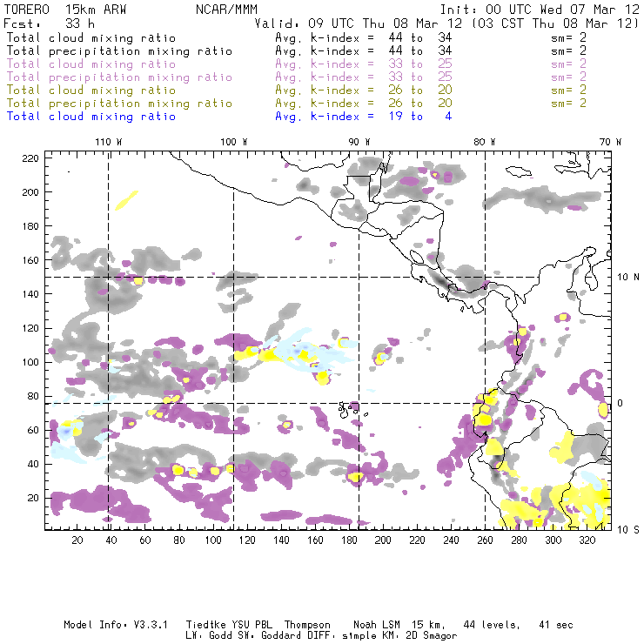Click the '90 W' longitude label
Screen dimensions: 644x644
pyautogui.click(x=359, y=142)
